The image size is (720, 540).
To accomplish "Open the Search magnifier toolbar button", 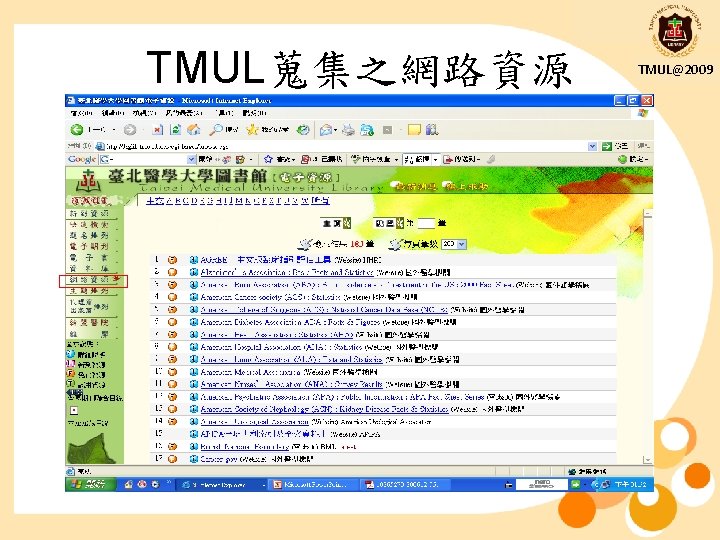I will click(x=224, y=130).
